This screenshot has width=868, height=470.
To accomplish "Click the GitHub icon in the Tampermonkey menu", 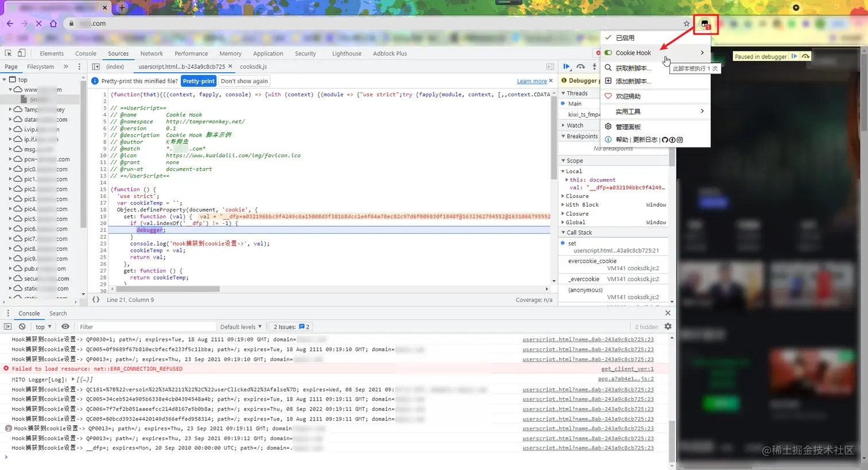I will 665,140.
